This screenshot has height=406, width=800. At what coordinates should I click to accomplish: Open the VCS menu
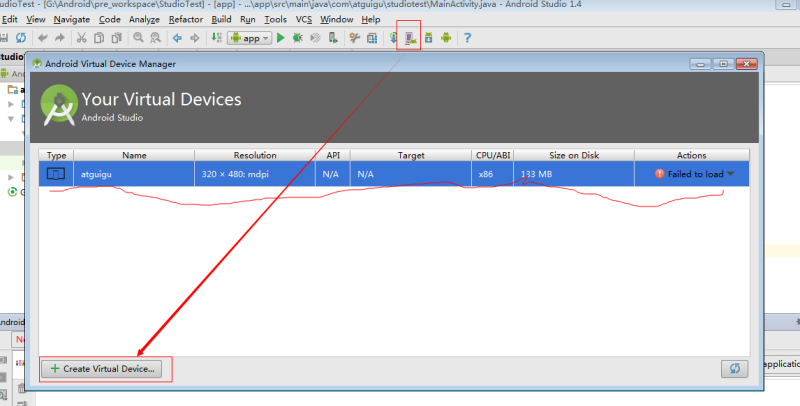pos(304,19)
